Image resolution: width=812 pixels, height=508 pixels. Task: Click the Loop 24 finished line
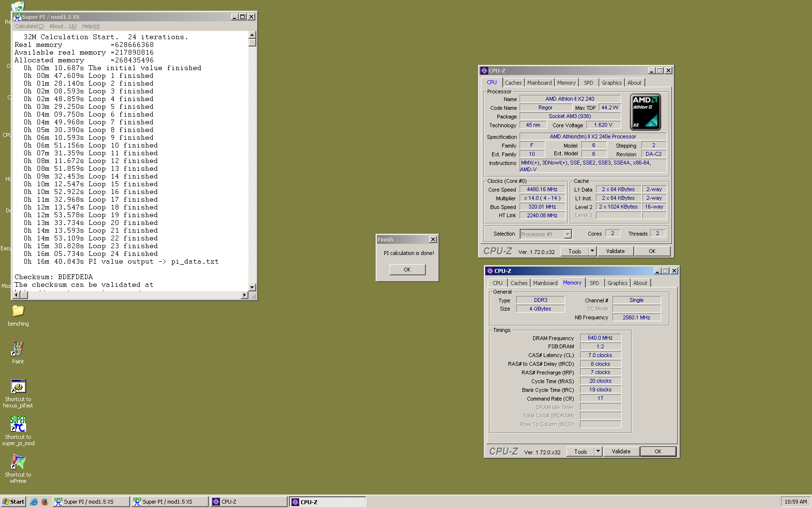91,254
